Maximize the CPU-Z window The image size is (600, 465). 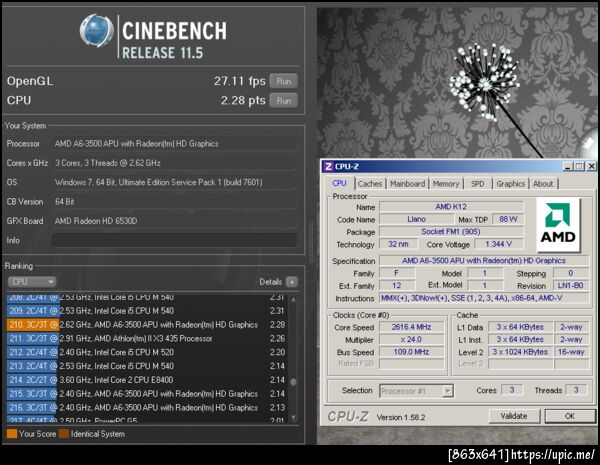[x=579, y=166]
